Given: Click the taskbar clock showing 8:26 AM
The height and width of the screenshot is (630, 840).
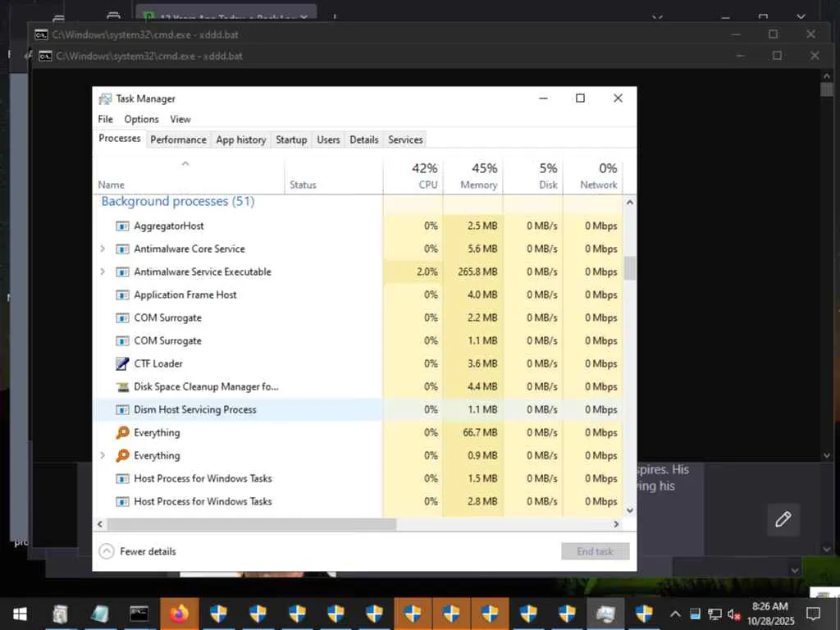Looking at the screenshot, I should pyautogui.click(x=770, y=614).
